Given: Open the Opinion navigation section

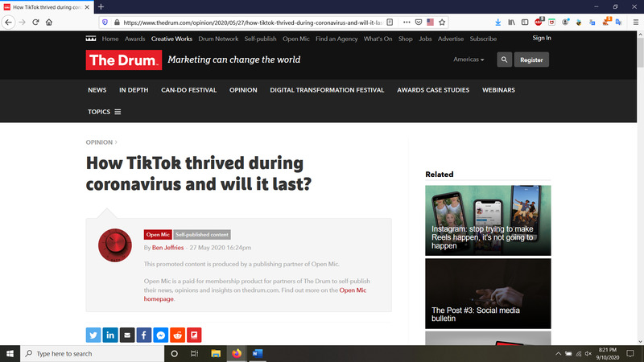Looking at the screenshot, I should click(243, 90).
